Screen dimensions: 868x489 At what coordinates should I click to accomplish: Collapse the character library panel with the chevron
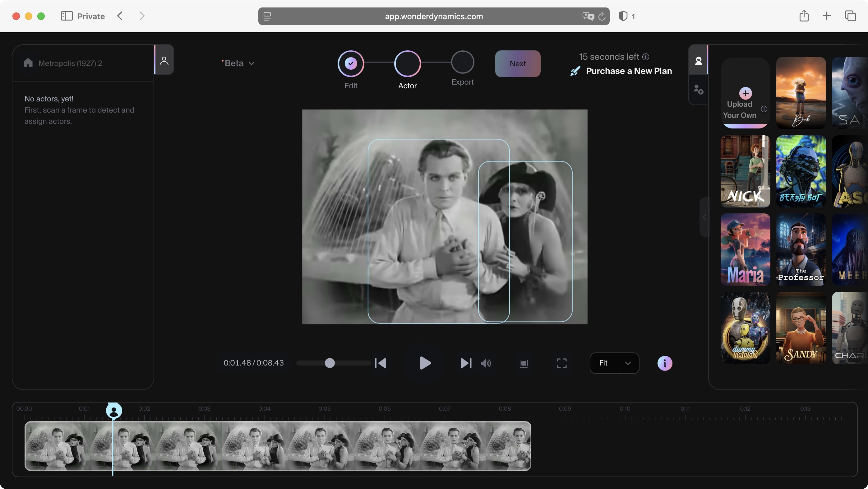(704, 217)
